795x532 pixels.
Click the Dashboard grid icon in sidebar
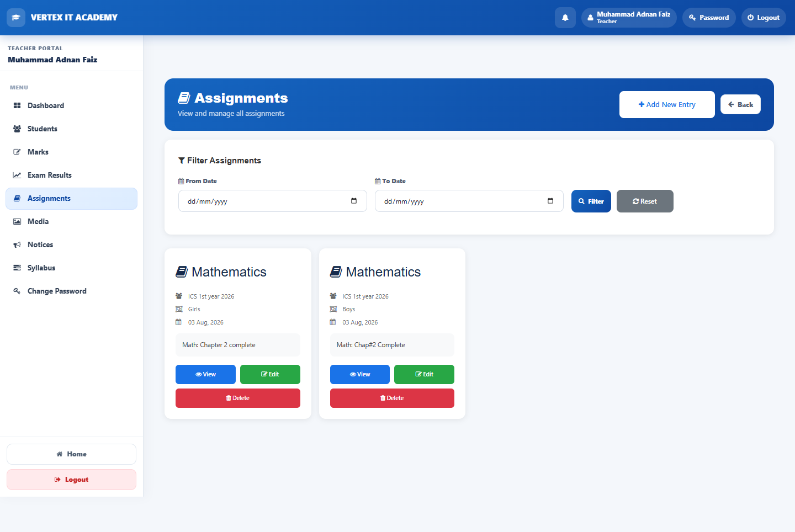[17, 105]
